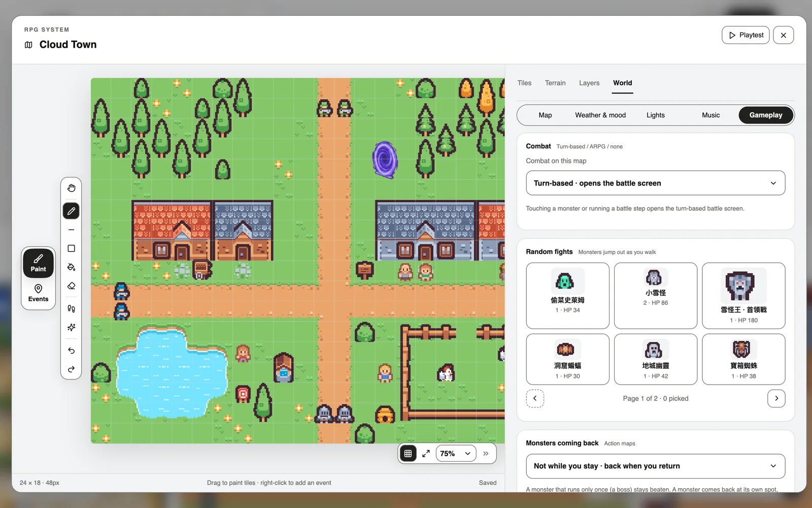
Task: Select the World tab
Action: (623, 83)
